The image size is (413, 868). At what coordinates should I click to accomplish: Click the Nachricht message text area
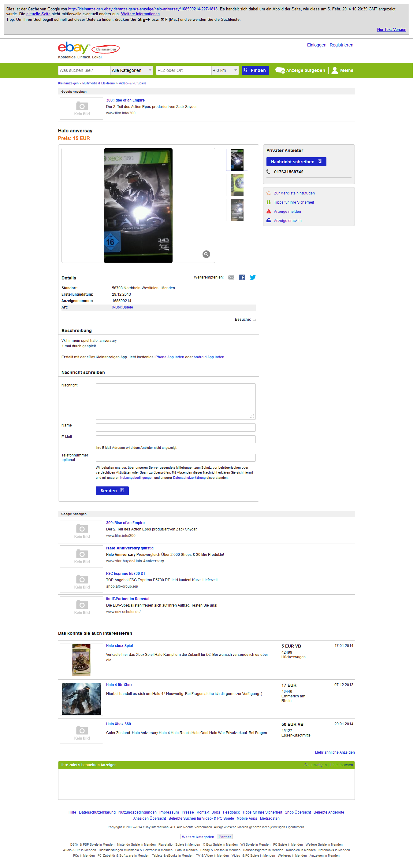point(175,401)
